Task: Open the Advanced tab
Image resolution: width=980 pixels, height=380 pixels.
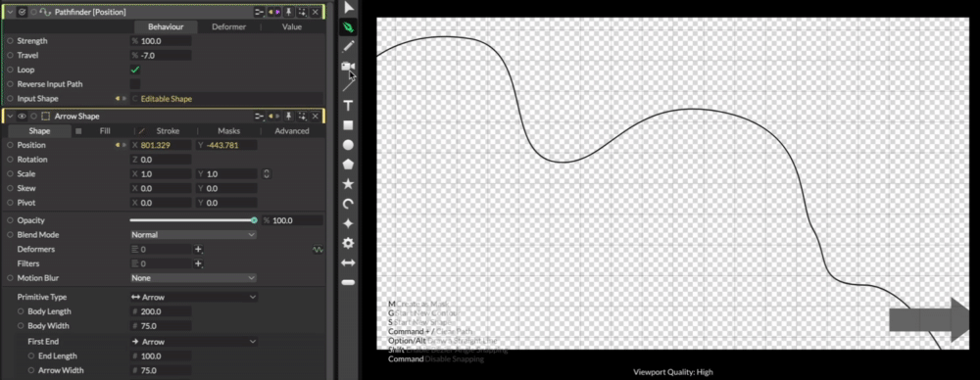Action: click(x=292, y=131)
